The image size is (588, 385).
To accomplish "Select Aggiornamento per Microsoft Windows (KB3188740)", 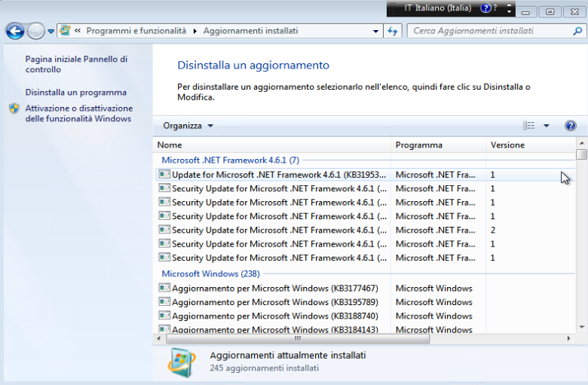I will [364, 316].
